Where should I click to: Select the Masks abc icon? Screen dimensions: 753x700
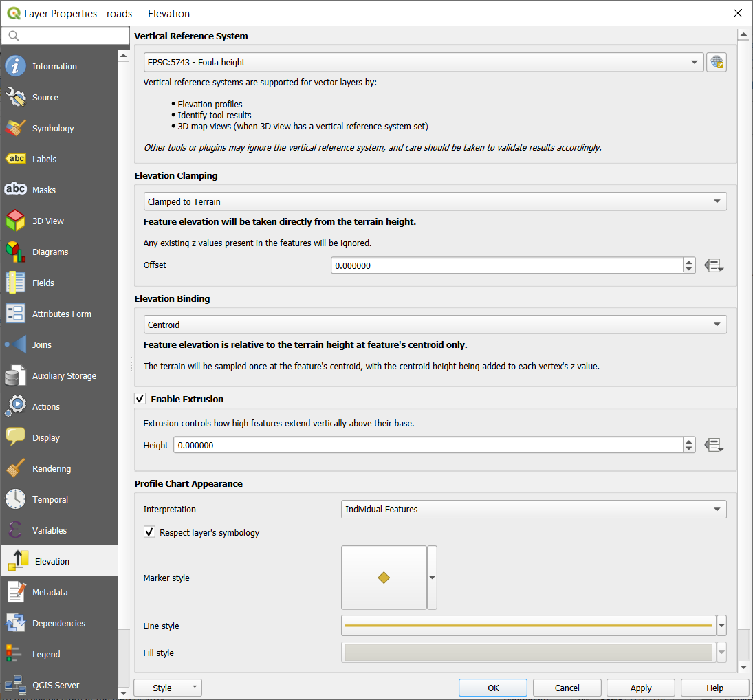(15, 190)
